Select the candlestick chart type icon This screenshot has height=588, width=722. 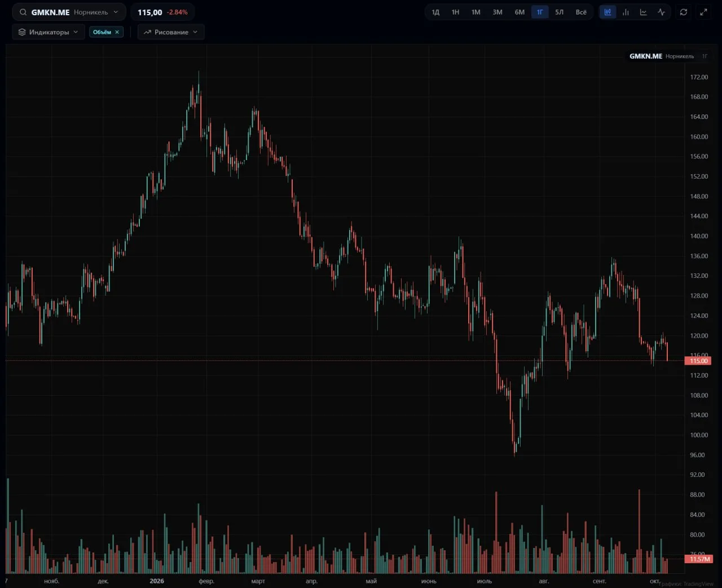607,12
